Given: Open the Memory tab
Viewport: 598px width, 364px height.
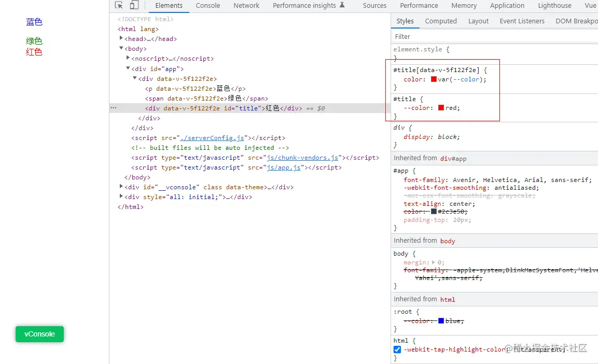Looking at the screenshot, I should coord(464,6).
